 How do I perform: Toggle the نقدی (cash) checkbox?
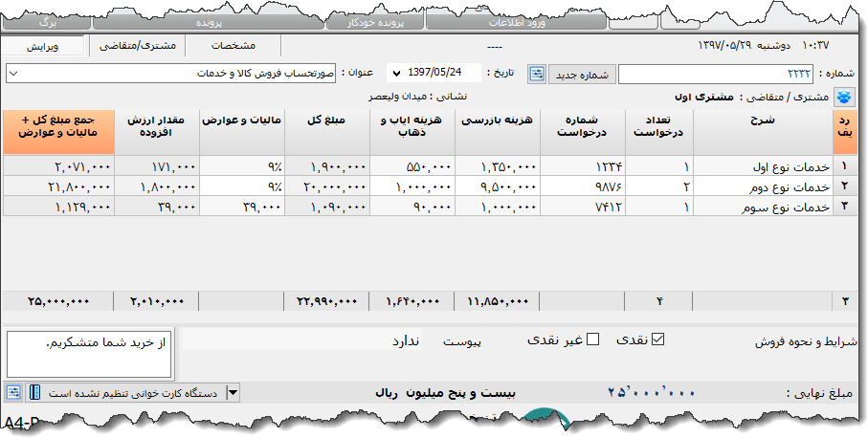tap(657, 339)
